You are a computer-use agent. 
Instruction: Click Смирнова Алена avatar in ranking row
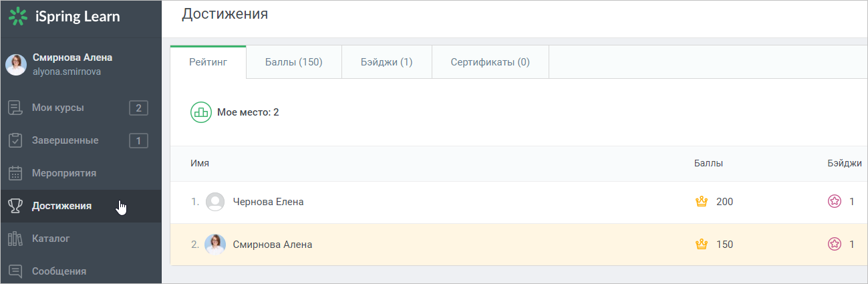(215, 244)
